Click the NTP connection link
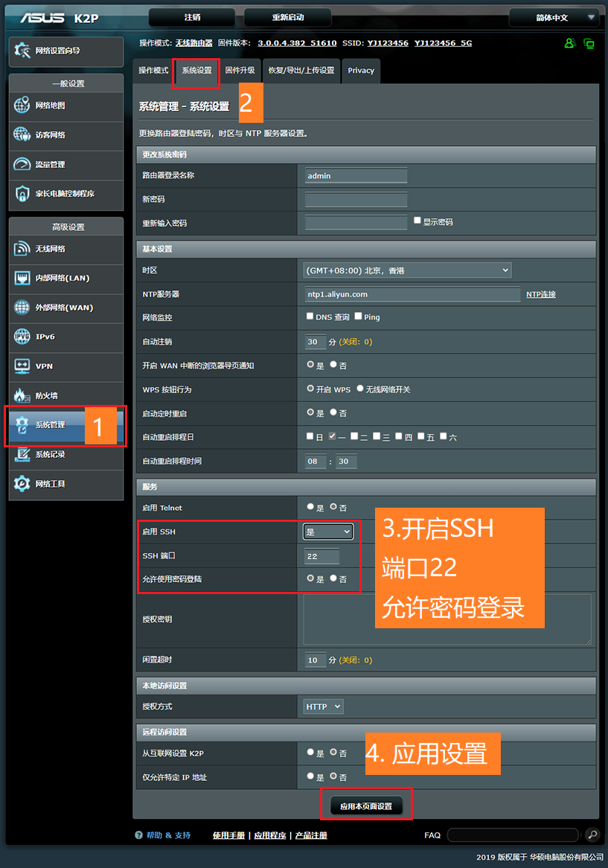Viewport: 608px width, 868px height. [x=541, y=295]
